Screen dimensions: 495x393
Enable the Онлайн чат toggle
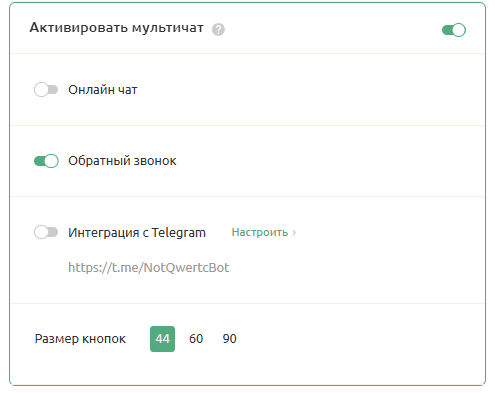pos(46,90)
